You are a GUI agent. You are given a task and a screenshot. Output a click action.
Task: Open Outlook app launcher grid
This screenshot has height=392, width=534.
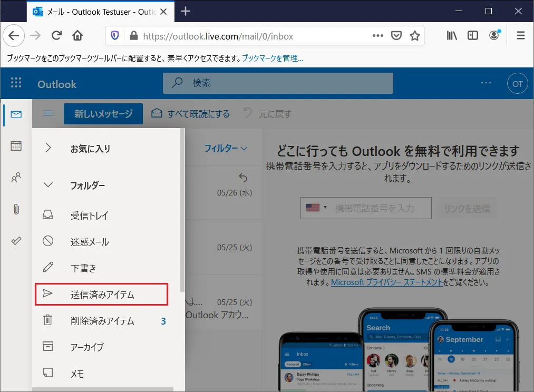[16, 83]
